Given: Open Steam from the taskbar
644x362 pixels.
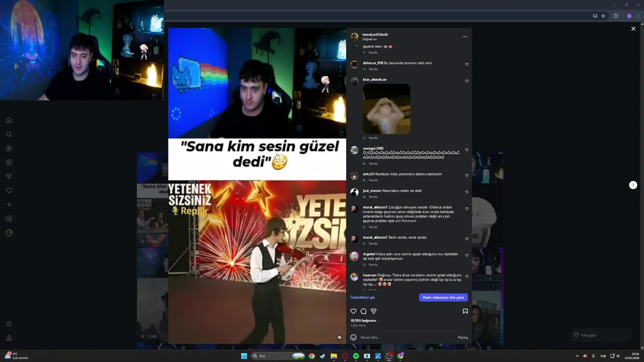Looking at the screenshot, I should click(x=323, y=356).
